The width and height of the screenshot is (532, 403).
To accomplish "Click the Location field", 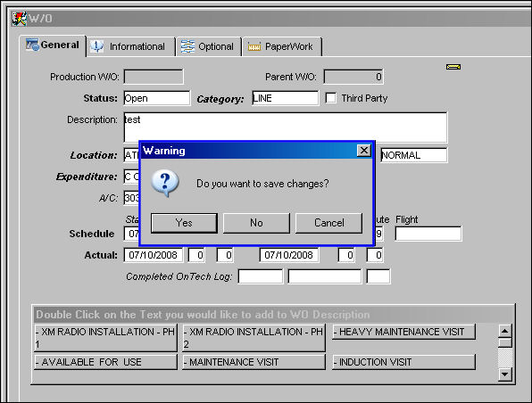I will coord(131,155).
